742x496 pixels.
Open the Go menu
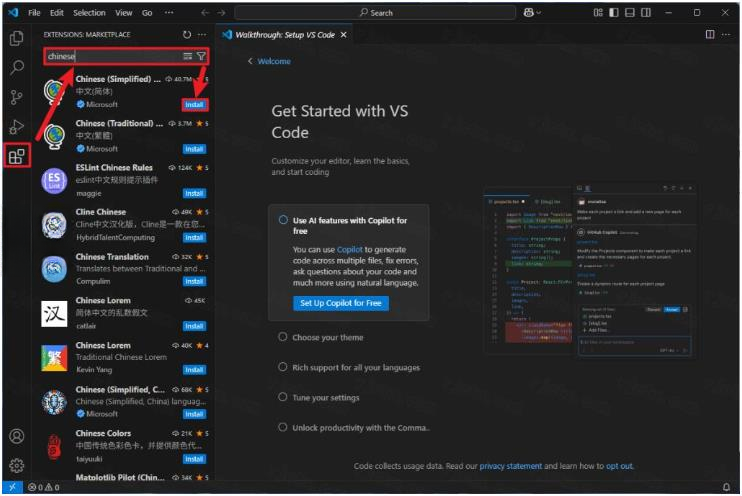click(147, 13)
